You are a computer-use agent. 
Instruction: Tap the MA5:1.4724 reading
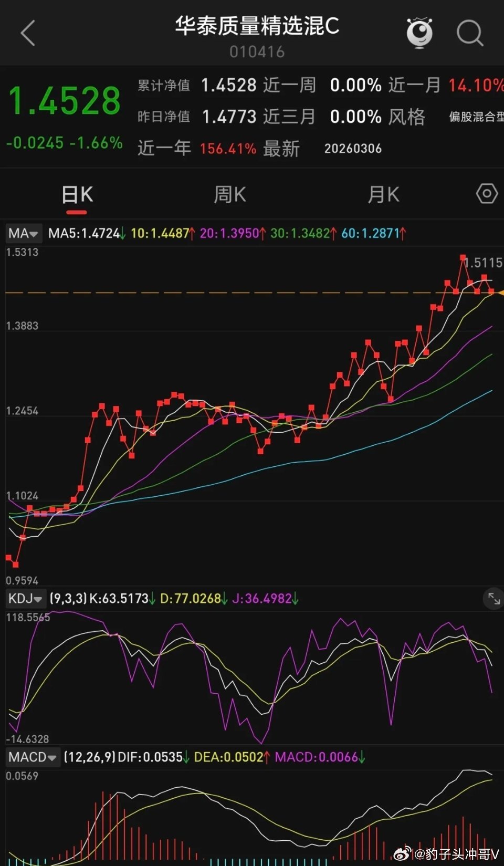point(84,233)
